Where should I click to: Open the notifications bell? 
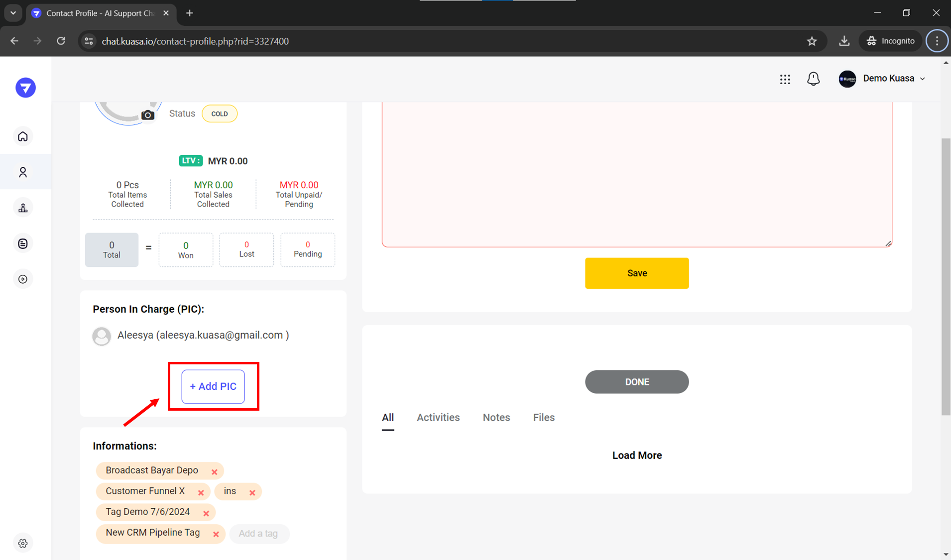(x=813, y=79)
